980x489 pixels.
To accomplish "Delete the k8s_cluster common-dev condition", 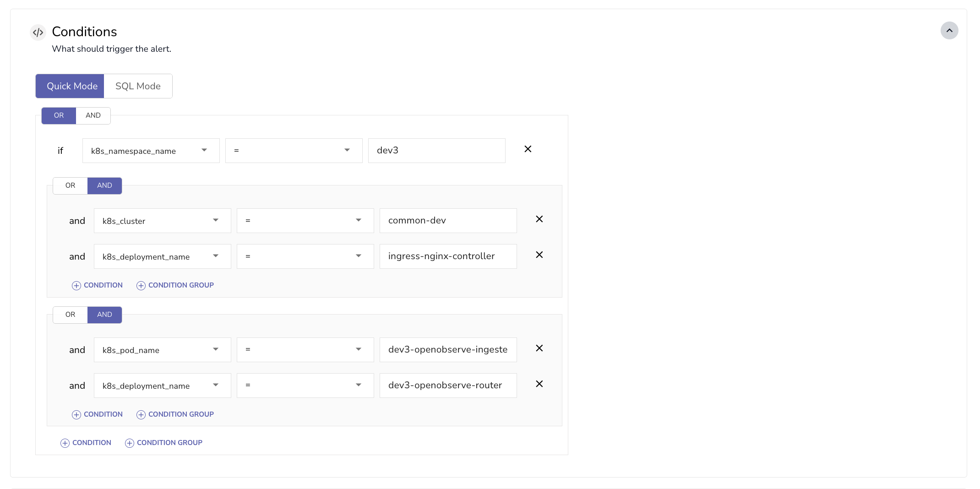I will click(x=539, y=219).
